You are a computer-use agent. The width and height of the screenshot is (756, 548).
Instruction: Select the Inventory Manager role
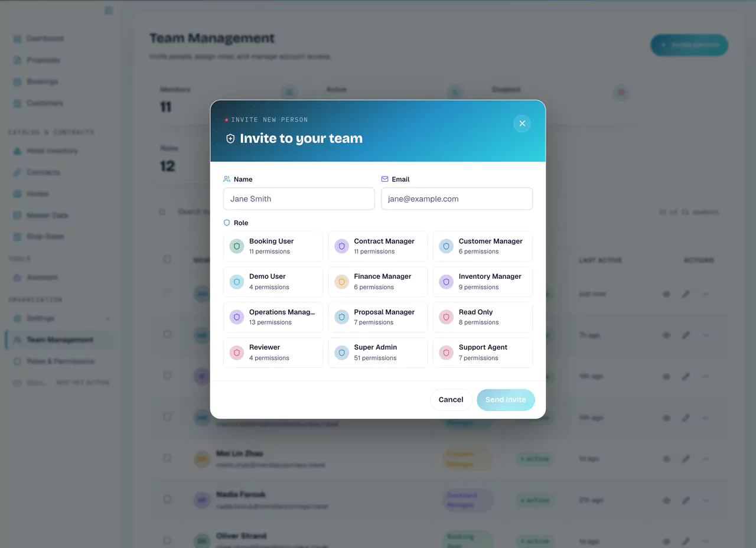(x=483, y=282)
